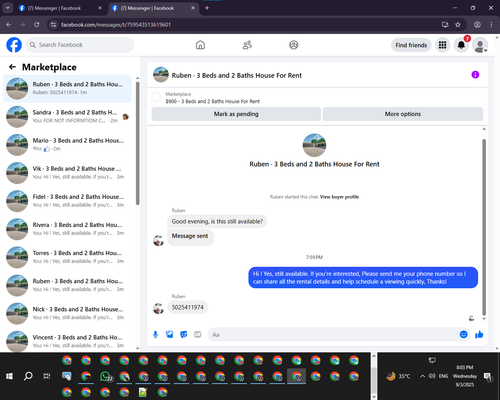500x400 pixels.
Task: Open the Friends icon in top navigation
Action: coord(247,45)
